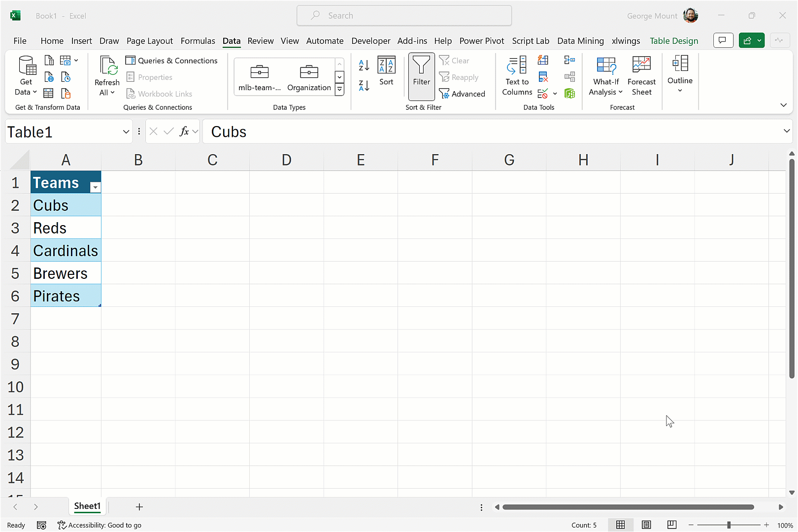Open the Teams column filter dropdown

(95, 187)
